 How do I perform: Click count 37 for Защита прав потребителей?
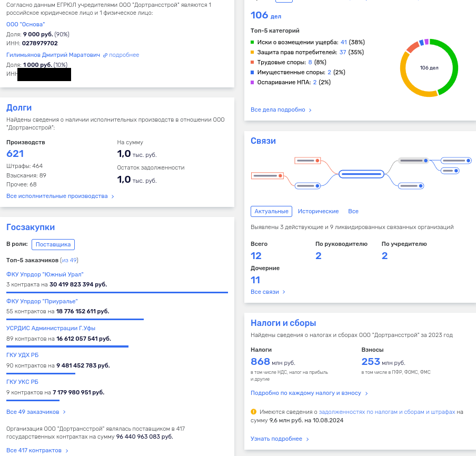[x=343, y=52]
